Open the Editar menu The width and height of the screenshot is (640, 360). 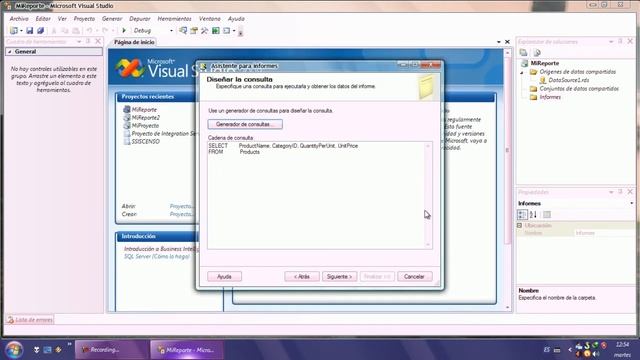(x=43, y=19)
